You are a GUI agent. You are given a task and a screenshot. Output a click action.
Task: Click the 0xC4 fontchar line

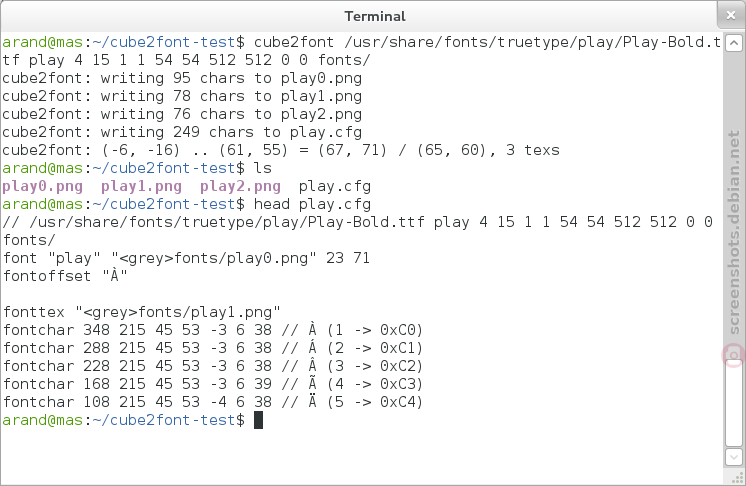tap(213, 402)
